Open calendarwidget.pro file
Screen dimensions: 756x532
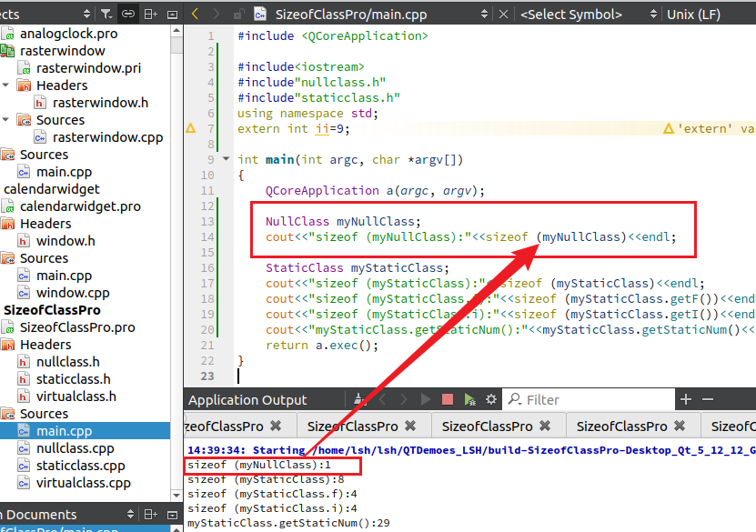point(81,206)
